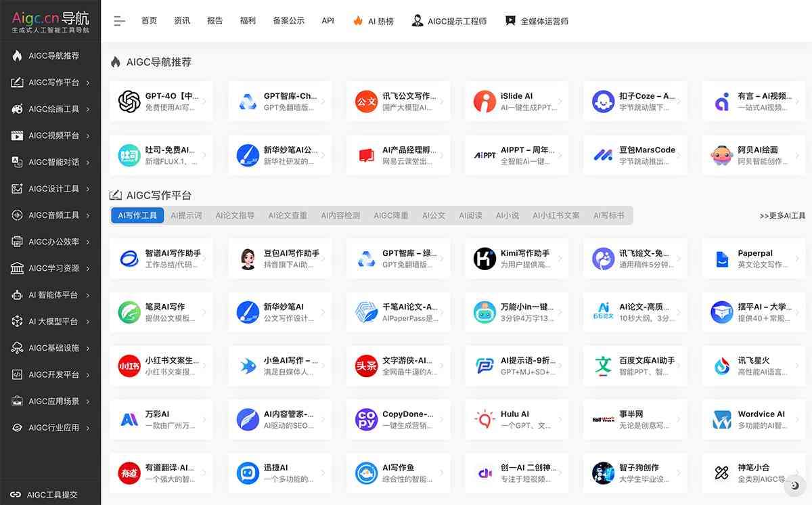This screenshot has width=812, height=505.
Task: Open AI 热榜 link
Action: tap(373, 21)
